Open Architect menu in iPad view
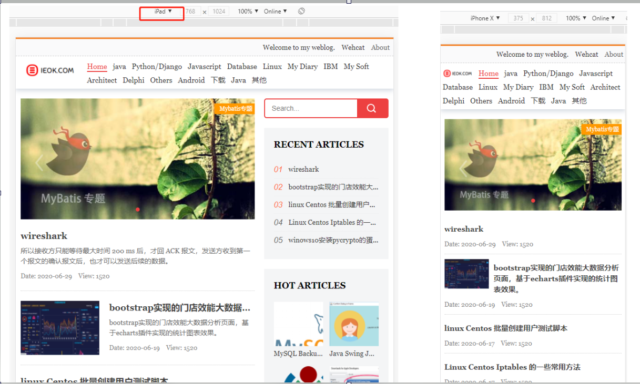 tap(102, 80)
